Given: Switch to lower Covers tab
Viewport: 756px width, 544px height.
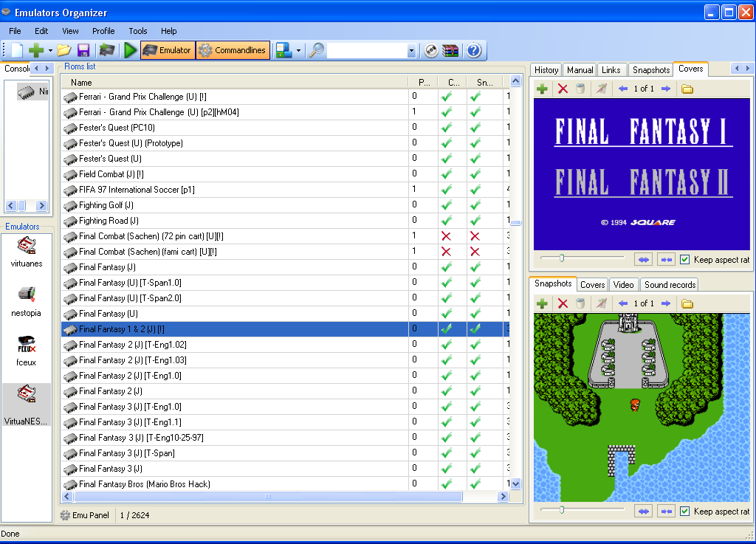Looking at the screenshot, I should [x=593, y=285].
